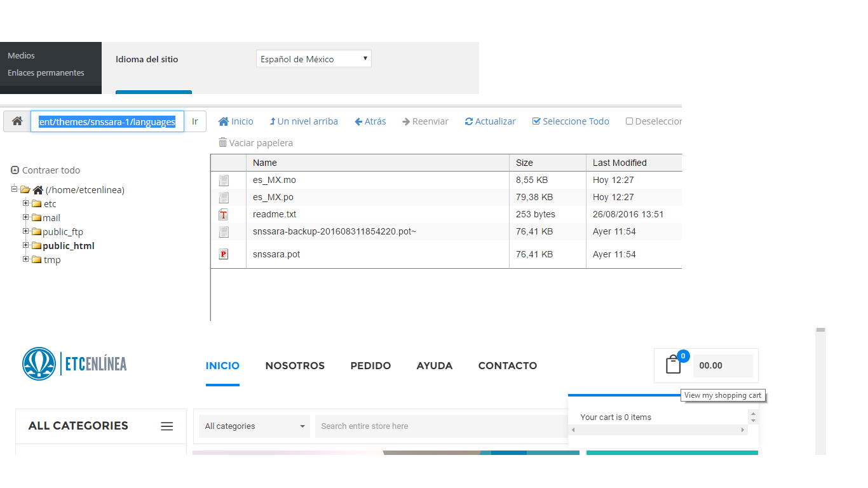Click the home icon button beside path field
This screenshot has width=868, height=488.
click(x=17, y=121)
